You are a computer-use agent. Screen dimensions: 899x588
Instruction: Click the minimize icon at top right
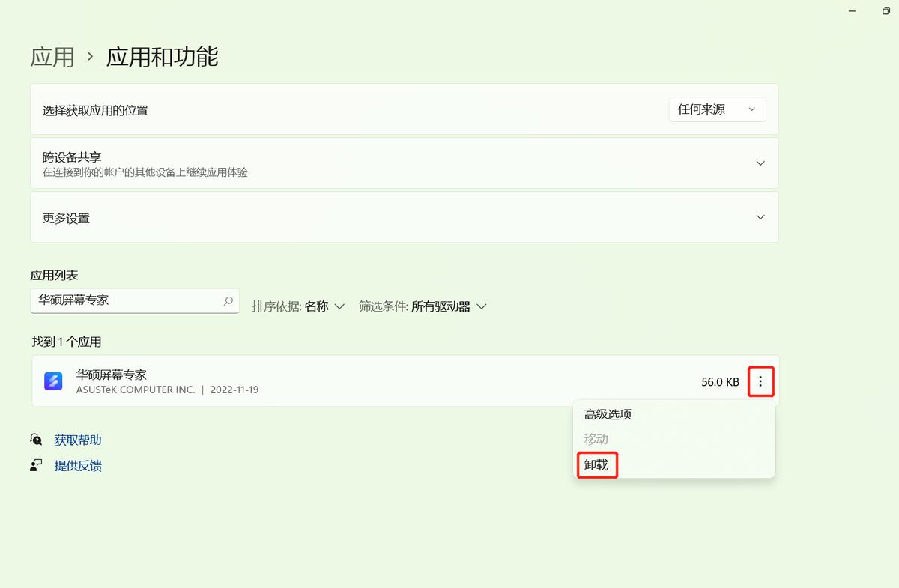click(852, 11)
